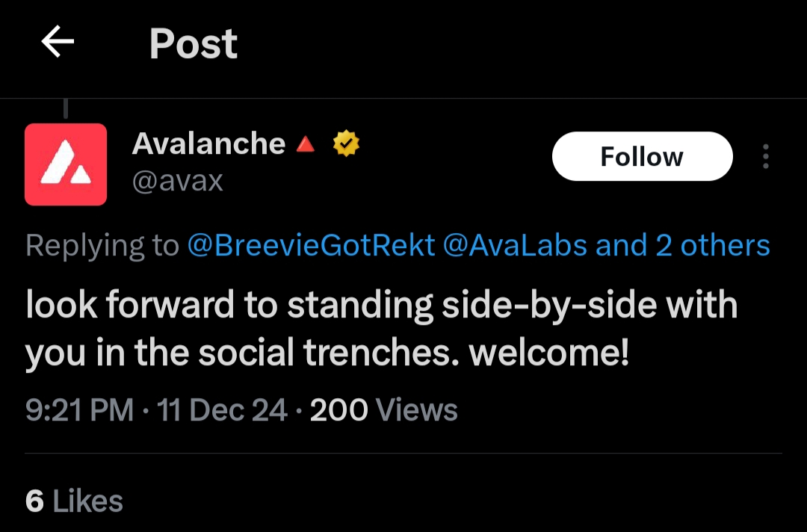This screenshot has width=807, height=532.
Task: Open the Avalanche red logo avatar
Action: [x=66, y=164]
